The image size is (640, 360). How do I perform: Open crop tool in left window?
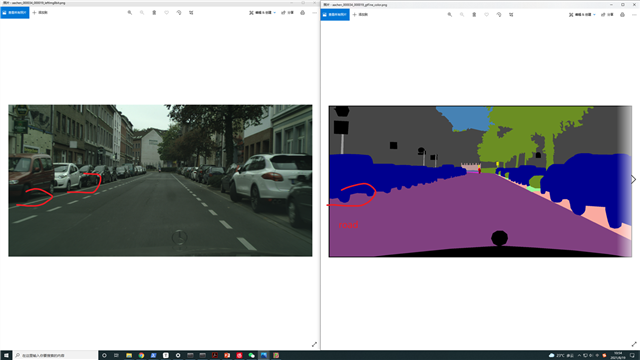click(x=191, y=13)
